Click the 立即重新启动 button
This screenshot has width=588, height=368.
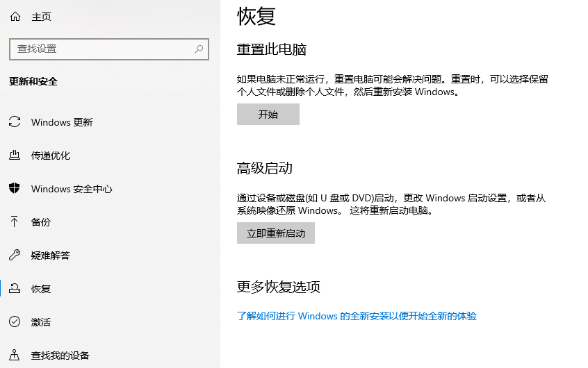coord(276,233)
